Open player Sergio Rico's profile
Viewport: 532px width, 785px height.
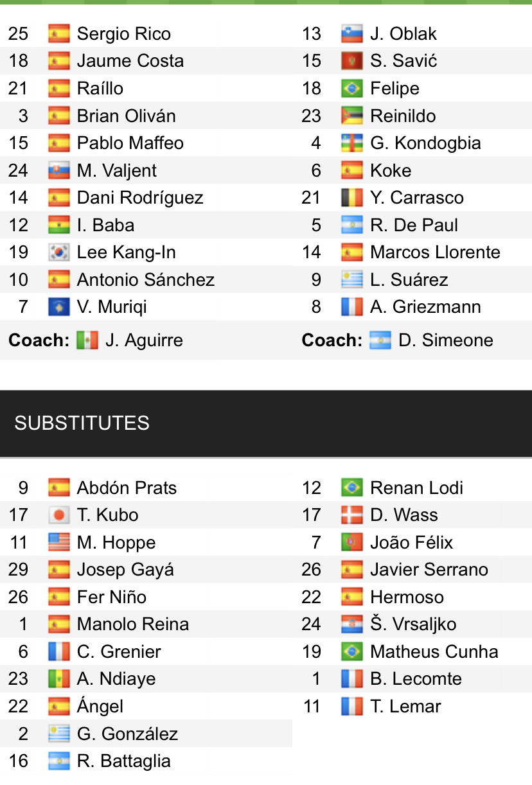pos(123,34)
